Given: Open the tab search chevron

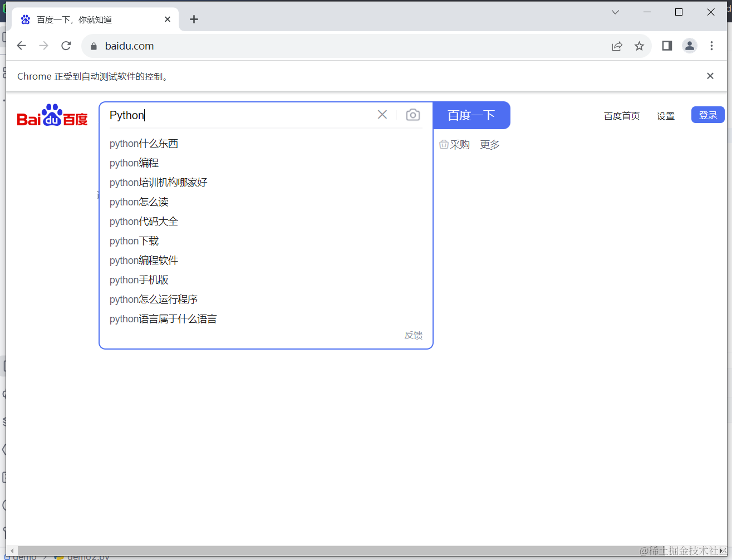Looking at the screenshot, I should point(615,12).
